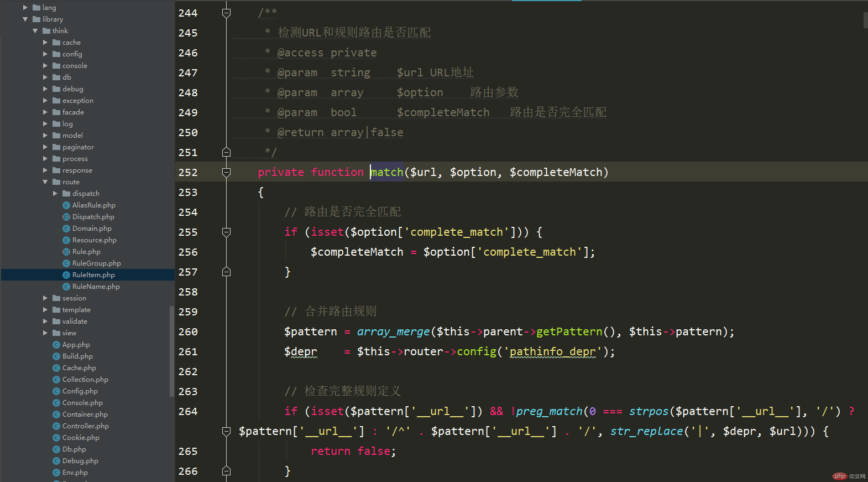Expand the validate folder
The image size is (868, 482).
(45, 322)
